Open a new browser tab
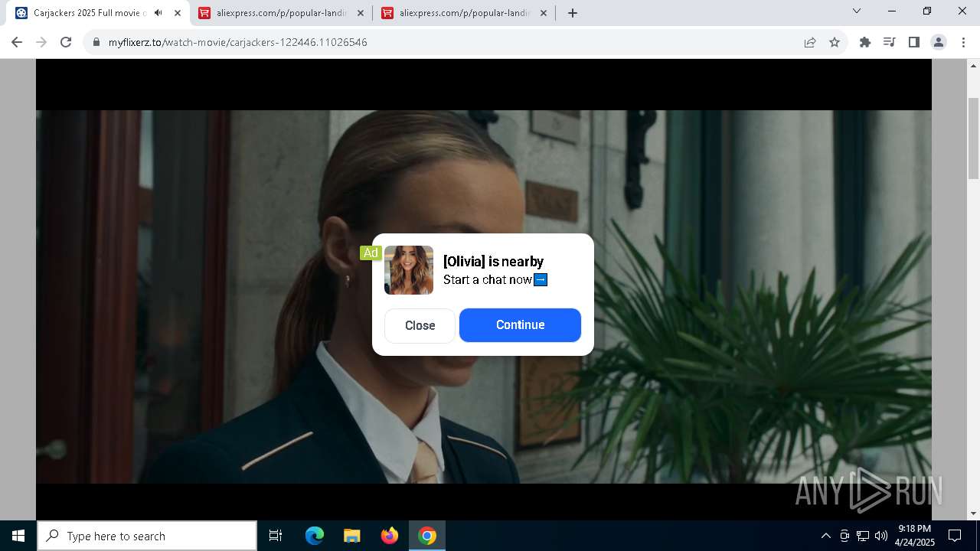Viewport: 980px width, 551px height. click(573, 13)
